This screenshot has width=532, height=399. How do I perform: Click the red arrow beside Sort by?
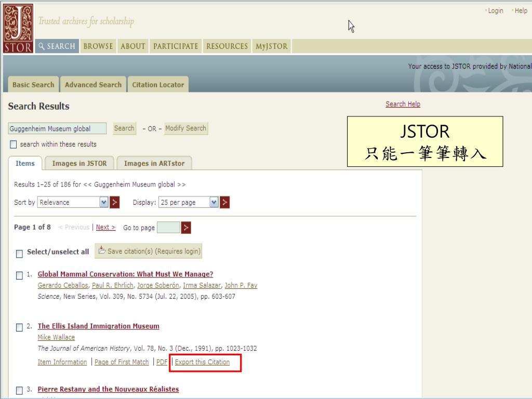pyautogui.click(x=115, y=203)
